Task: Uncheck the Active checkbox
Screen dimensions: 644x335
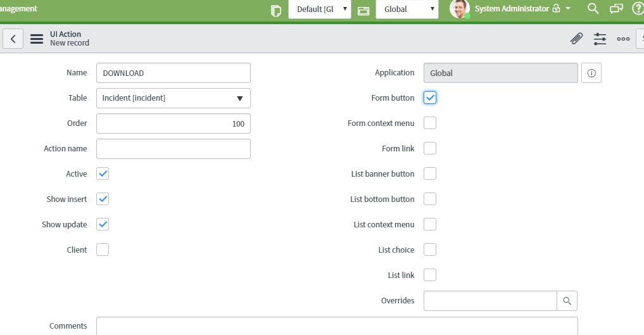Action: coord(103,174)
